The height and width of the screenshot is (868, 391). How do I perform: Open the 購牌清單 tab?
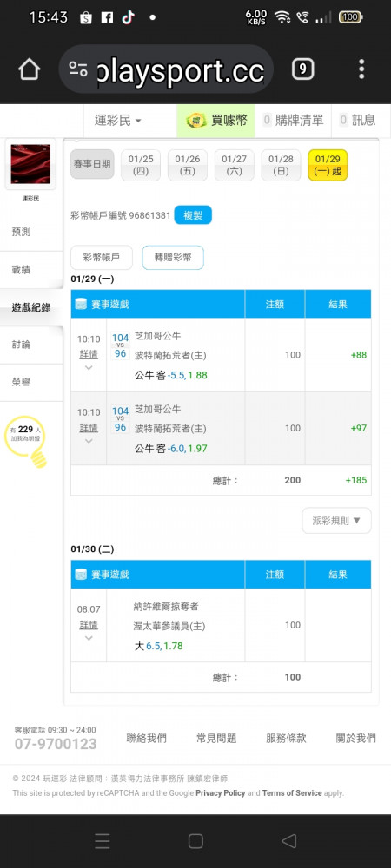pos(293,120)
